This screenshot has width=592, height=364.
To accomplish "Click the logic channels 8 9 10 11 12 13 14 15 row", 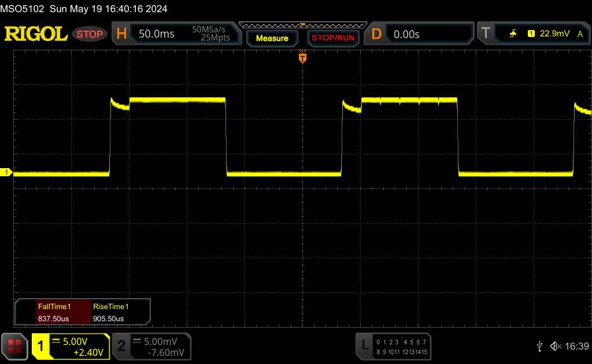I will coord(401,352).
